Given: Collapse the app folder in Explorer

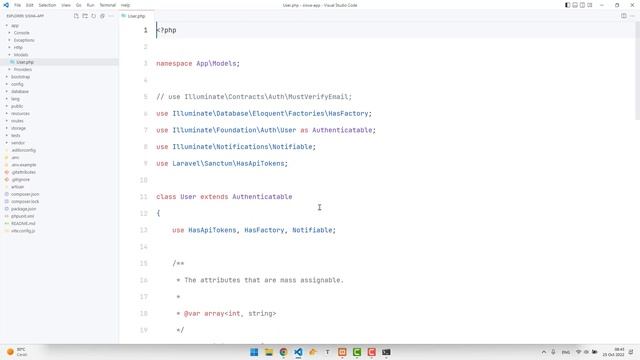Looking at the screenshot, I should [15, 25].
